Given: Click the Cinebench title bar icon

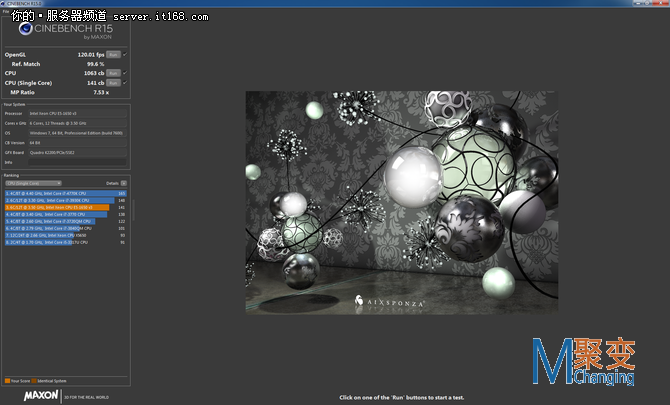Looking at the screenshot, I should point(3,3).
